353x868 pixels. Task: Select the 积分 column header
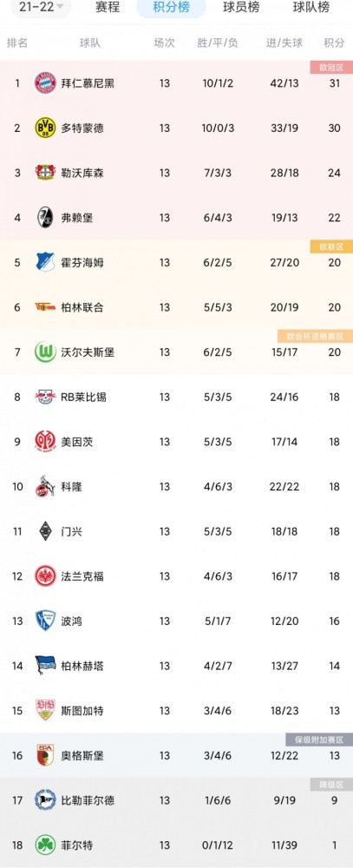(334, 43)
